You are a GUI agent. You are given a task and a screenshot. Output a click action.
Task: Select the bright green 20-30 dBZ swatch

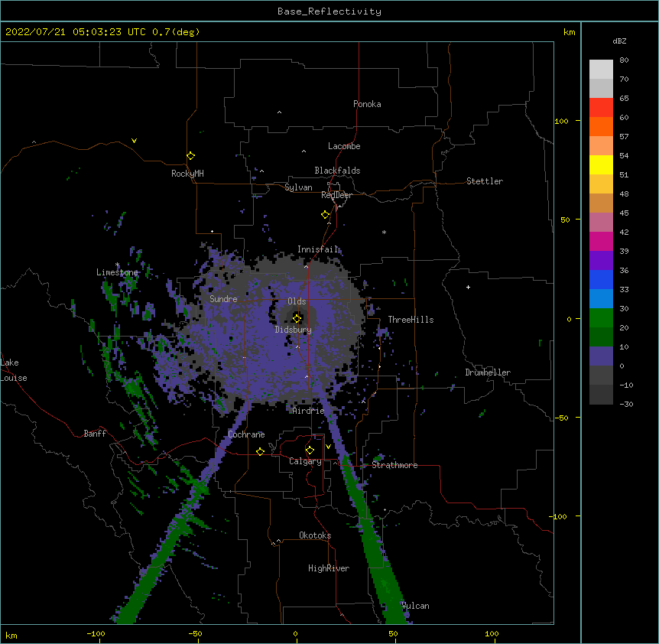[x=601, y=318]
